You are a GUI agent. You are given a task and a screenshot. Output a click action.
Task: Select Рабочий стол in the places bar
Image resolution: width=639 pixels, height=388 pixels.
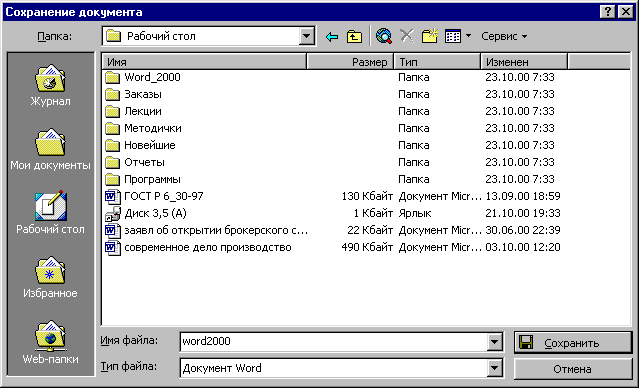[x=51, y=213]
